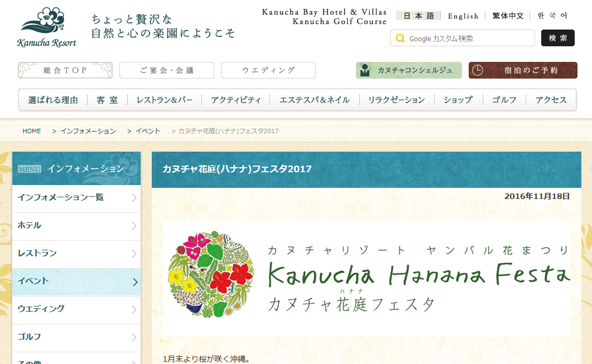The height and width of the screenshot is (364, 592).
Task: Click the MENU インフォメーション sidebar header
Action: (x=76, y=168)
